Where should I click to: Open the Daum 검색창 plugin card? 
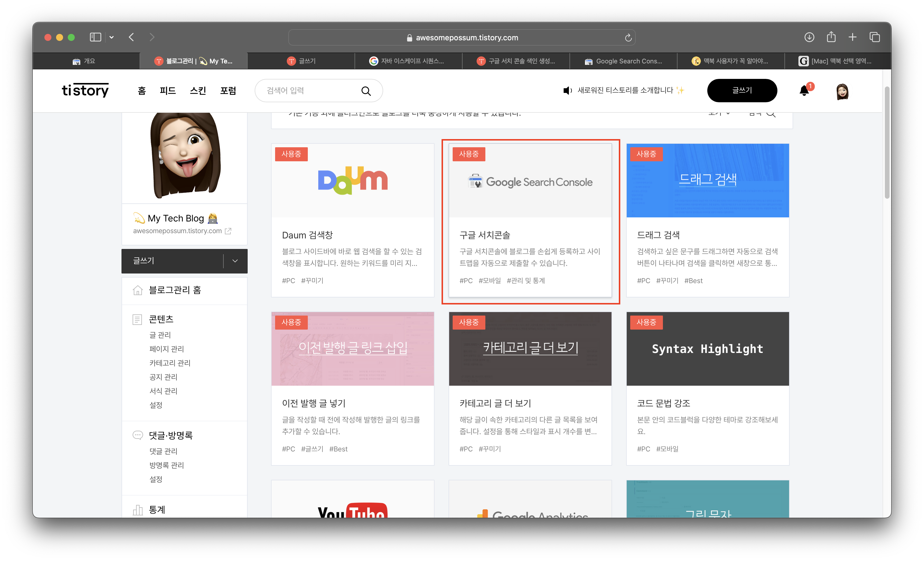click(x=352, y=220)
